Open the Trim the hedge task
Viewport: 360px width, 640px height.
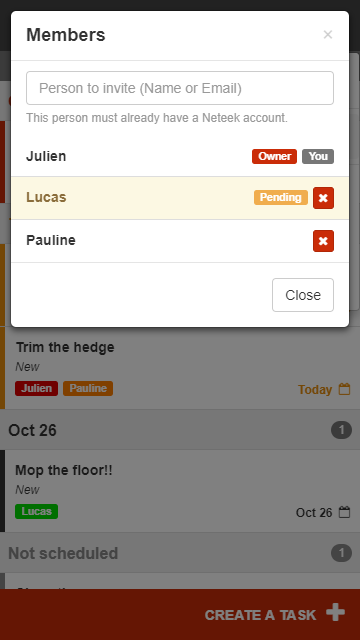pyautogui.click(x=180, y=368)
